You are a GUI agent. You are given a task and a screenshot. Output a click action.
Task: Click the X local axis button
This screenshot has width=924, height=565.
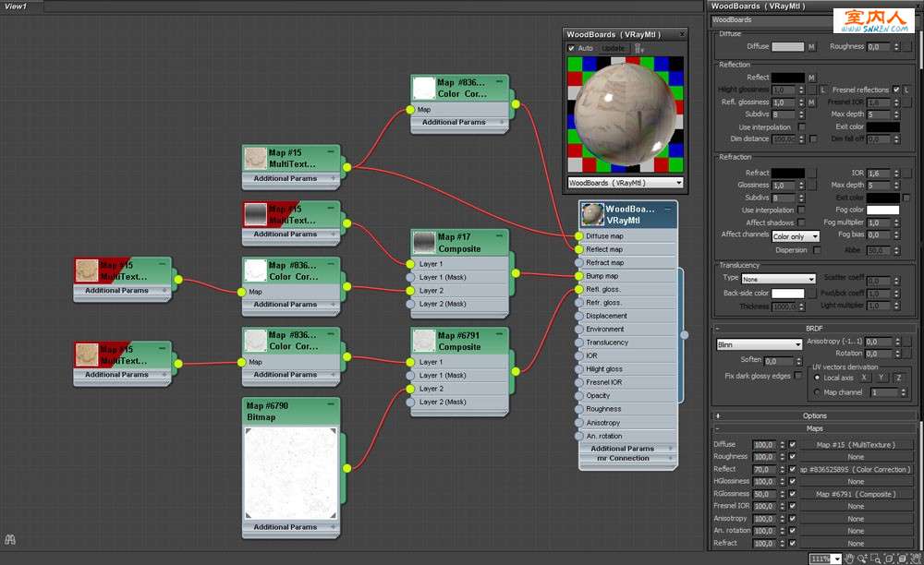(864, 378)
